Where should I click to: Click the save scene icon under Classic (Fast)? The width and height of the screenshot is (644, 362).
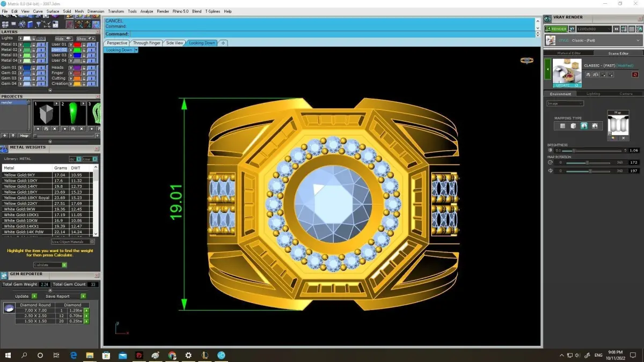tap(588, 75)
